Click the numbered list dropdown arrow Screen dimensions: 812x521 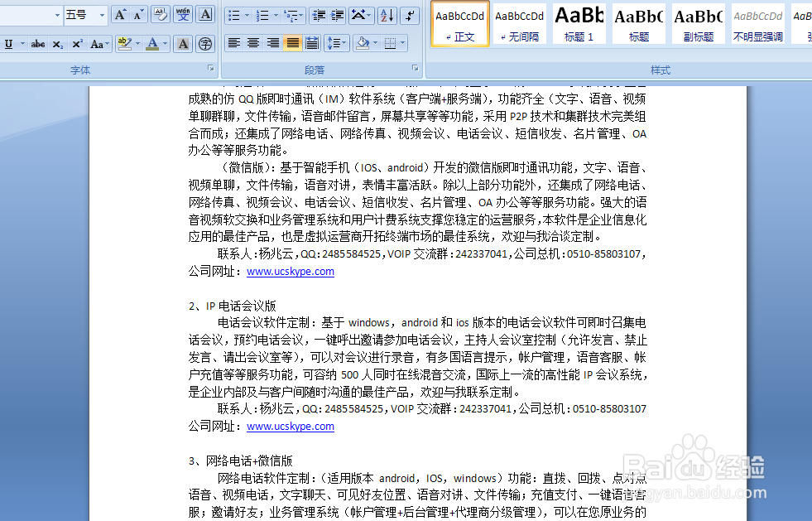276,15
